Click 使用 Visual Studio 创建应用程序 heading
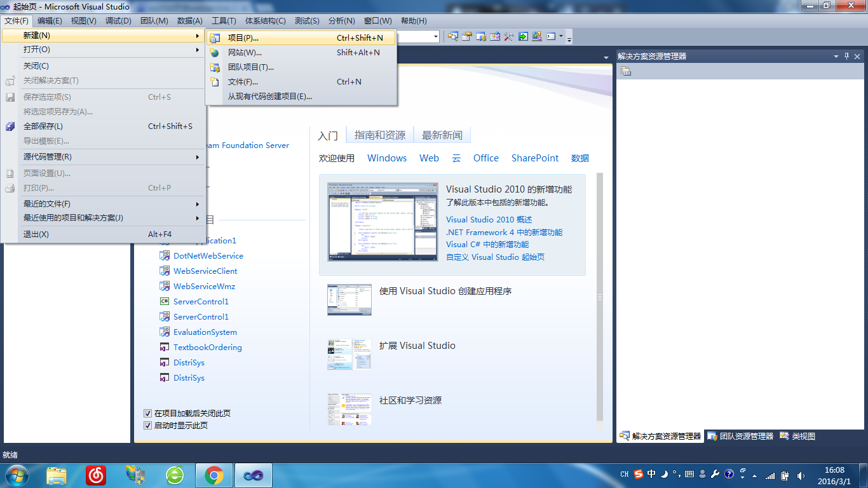This screenshot has width=868, height=488. (x=445, y=291)
